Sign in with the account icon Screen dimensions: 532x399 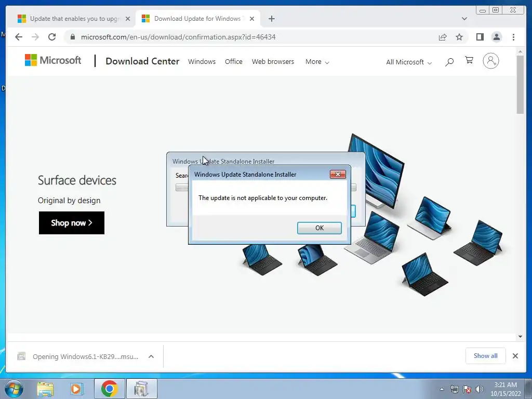coord(490,61)
